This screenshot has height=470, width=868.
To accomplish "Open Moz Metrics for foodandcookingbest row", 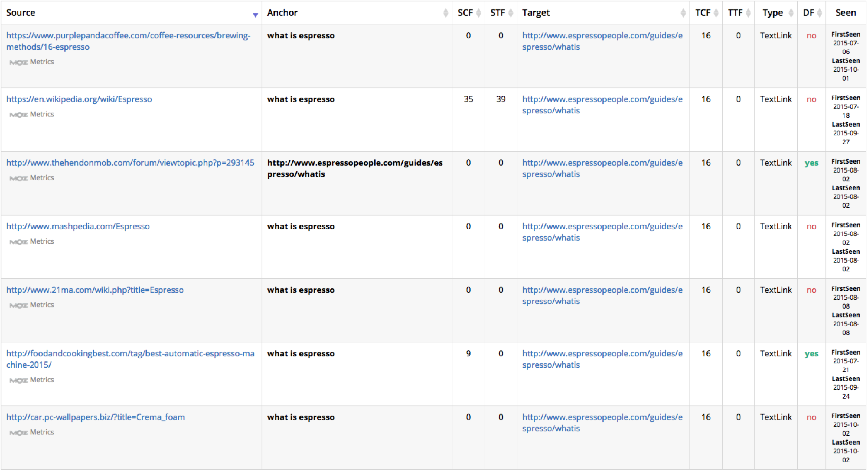I will click(32, 380).
